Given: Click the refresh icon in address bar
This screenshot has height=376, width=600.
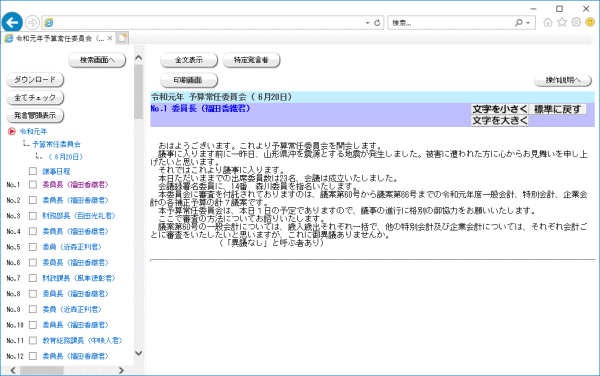Looking at the screenshot, I should [377, 23].
